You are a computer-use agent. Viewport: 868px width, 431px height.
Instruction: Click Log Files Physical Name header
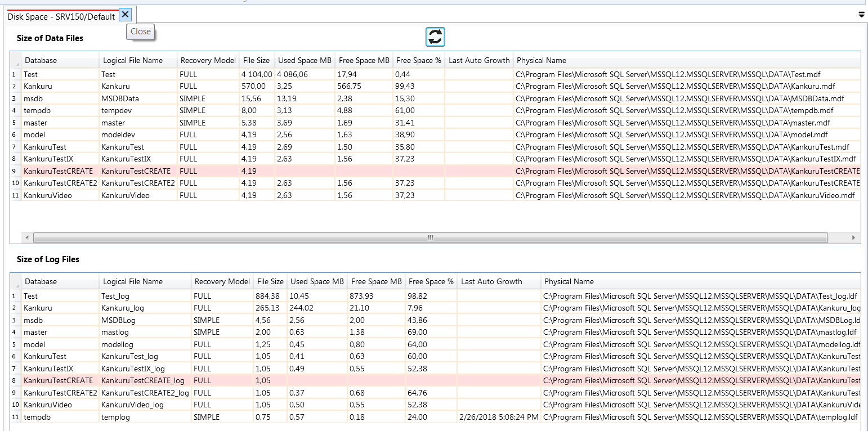point(700,281)
